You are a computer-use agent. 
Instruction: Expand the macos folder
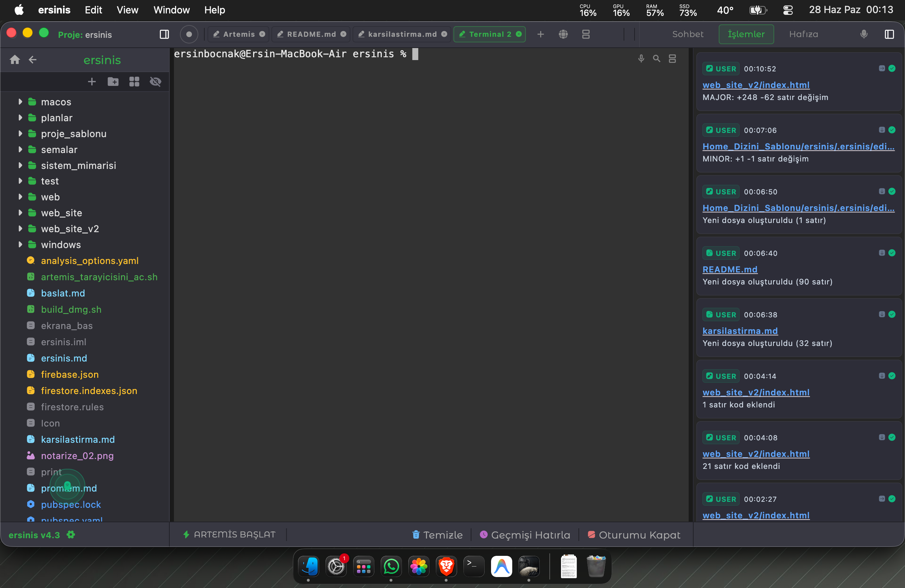[20, 101]
